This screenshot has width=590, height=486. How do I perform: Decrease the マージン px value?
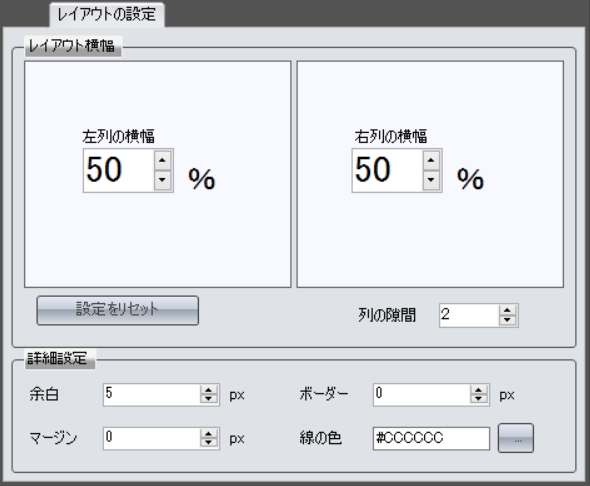208,443
